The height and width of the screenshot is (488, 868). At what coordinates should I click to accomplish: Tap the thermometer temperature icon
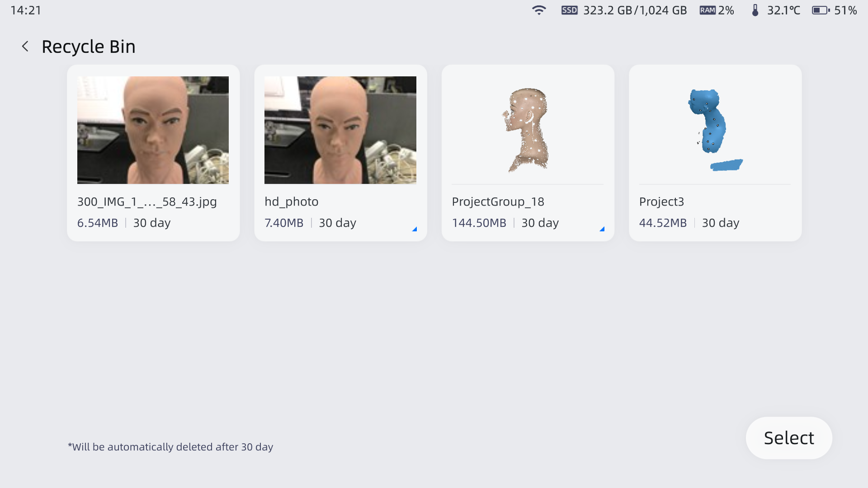click(755, 10)
